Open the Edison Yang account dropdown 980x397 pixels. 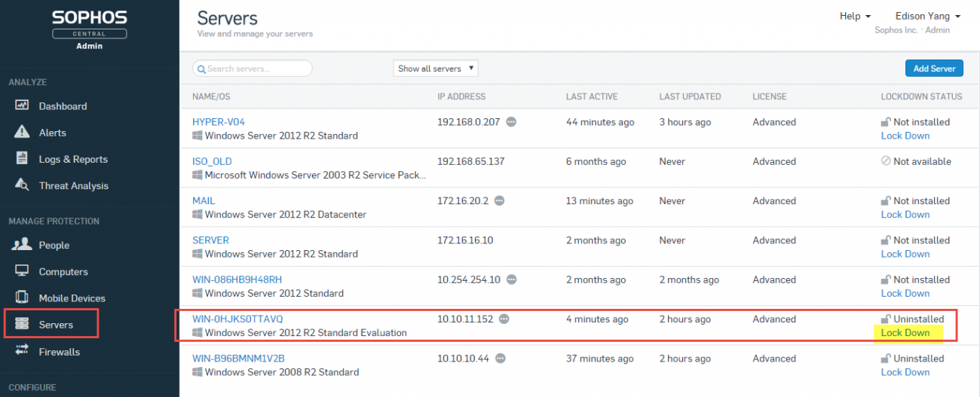(x=927, y=16)
